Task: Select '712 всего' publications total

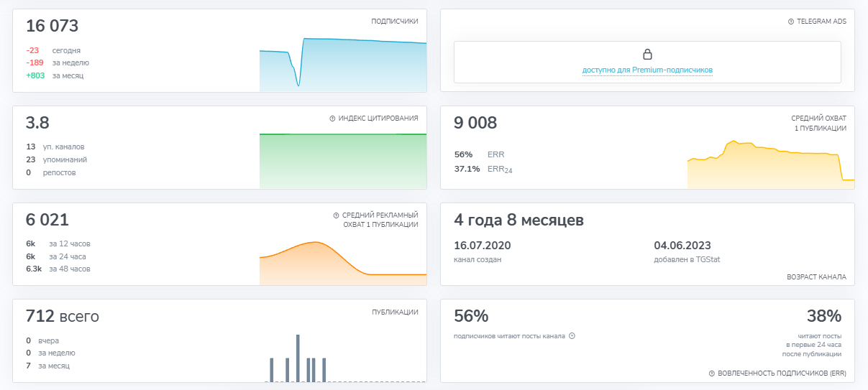Action: pyautogui.click(x=63, y=316)
